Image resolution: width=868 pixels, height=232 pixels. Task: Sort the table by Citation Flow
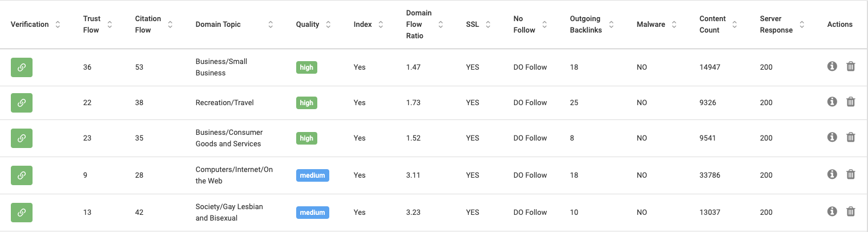pos(170,25)
